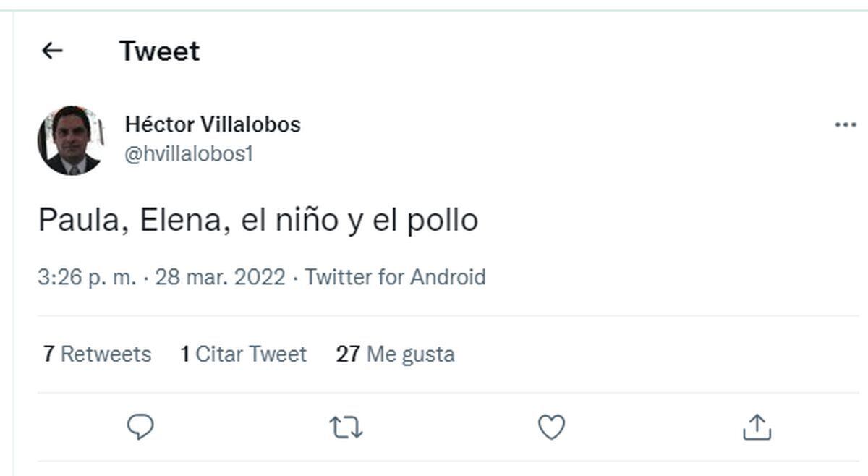Click the Twitter for Android source label
Viewport: 868px width, 476px height.
395,276
